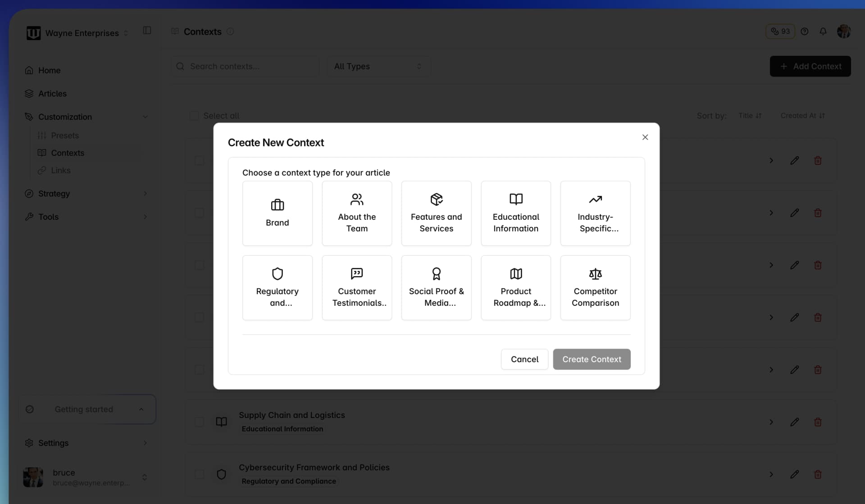Image resolution: width=865 pixels, height=504 pixels.
Task: Go to the Articles sidebar section
Action: (53, 94)
